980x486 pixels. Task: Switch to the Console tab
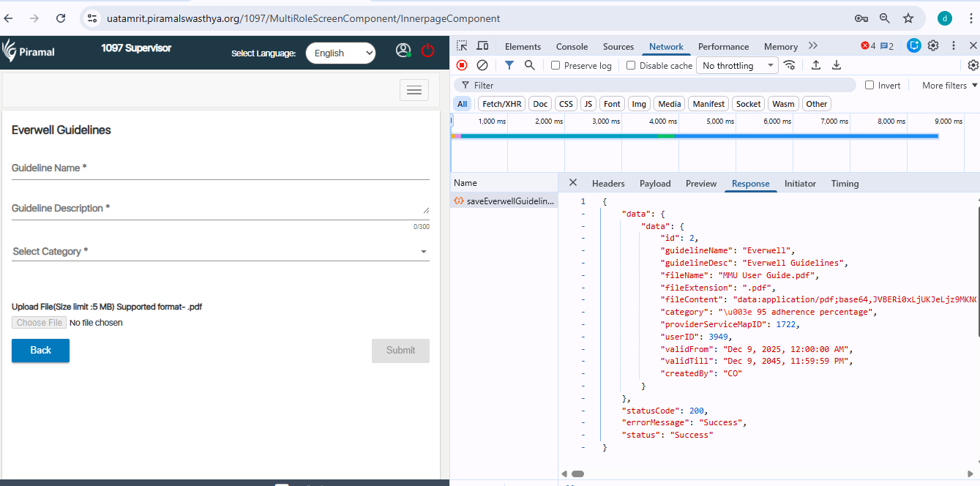click(572, 46)
